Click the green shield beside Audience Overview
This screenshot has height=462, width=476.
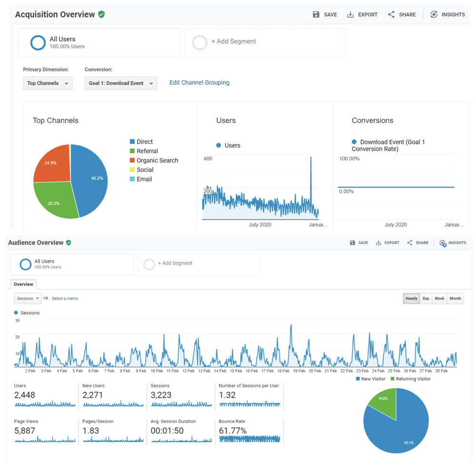pyautogui.click(x=69, y=243)
